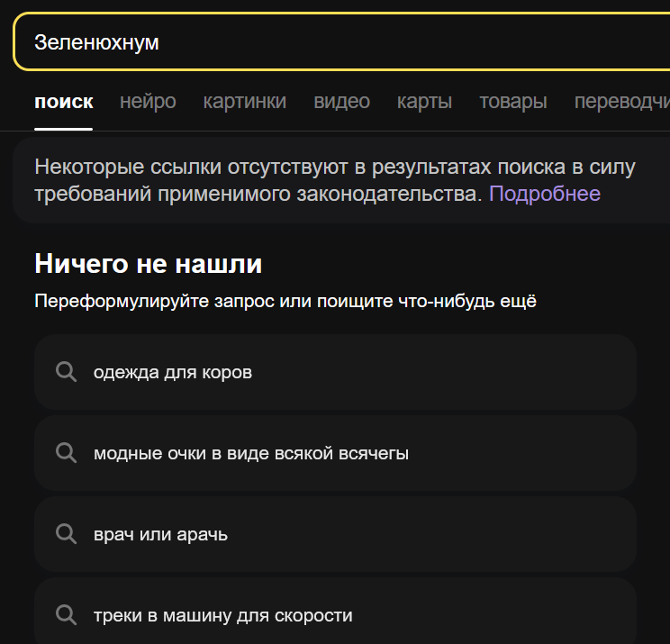Screen dimensions: 670x644
Task: Select suggestion "треки в машину для скорости"
Action: coord(222,615)
